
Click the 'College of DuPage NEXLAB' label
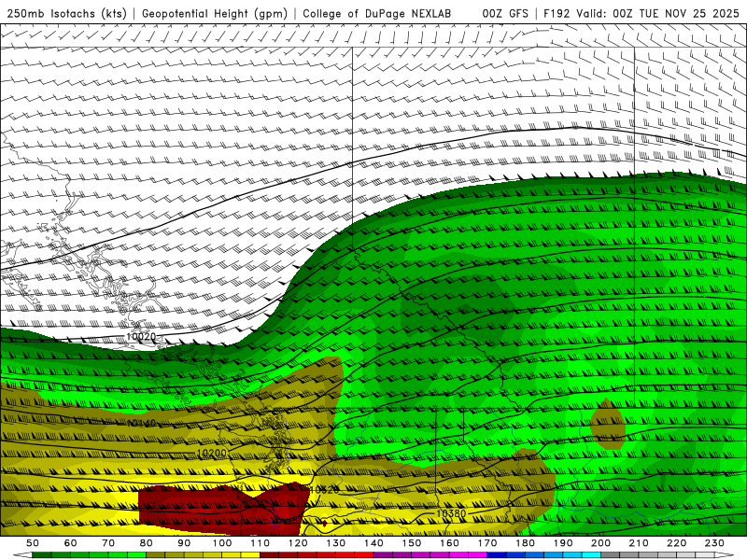(x=377, y=13)
